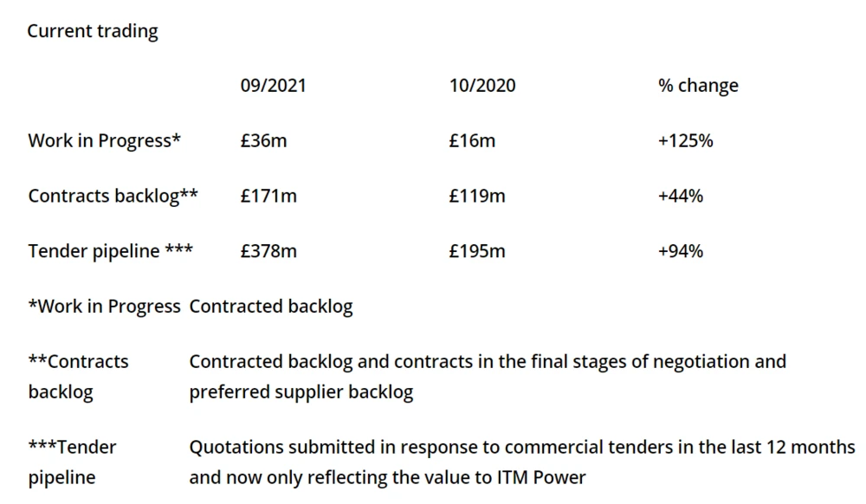Image resolution: width=866 pixels, height=504 pixels.
Task: Select the 09/2021 column header
Action: [273, 86]
